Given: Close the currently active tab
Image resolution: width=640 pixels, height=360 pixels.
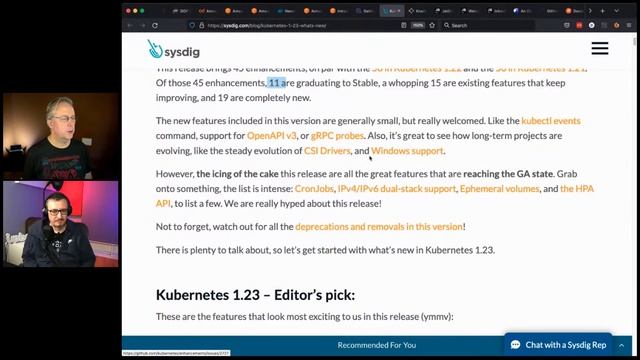Looking at the screenshot, I should tap(399, 11).
